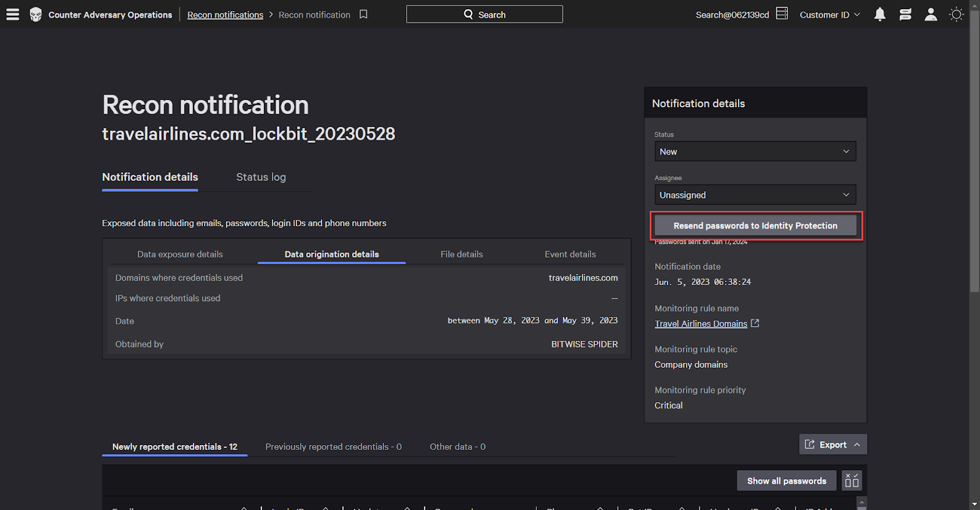Click 'IPs where credentials used' label
Viewport: 980px width, 510px height.
click(x=168, y=299)
